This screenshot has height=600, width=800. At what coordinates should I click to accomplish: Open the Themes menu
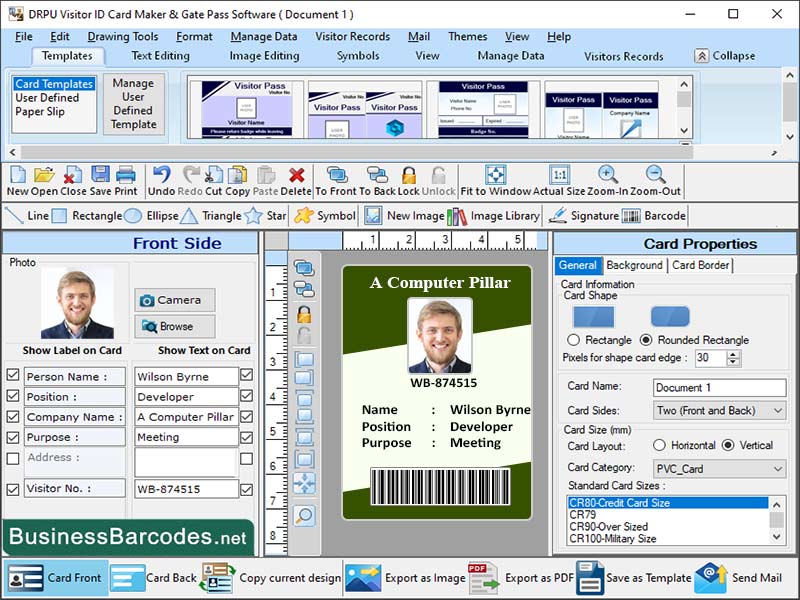(469, 36)
